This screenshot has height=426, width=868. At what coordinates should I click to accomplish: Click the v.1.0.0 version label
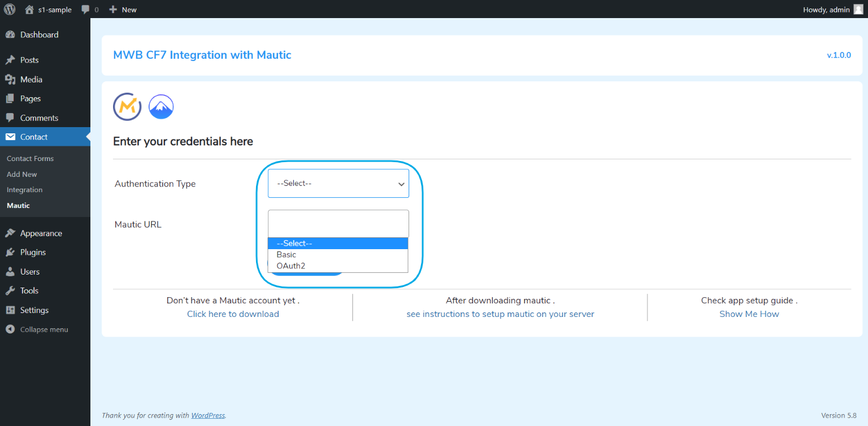click(839, 55)
